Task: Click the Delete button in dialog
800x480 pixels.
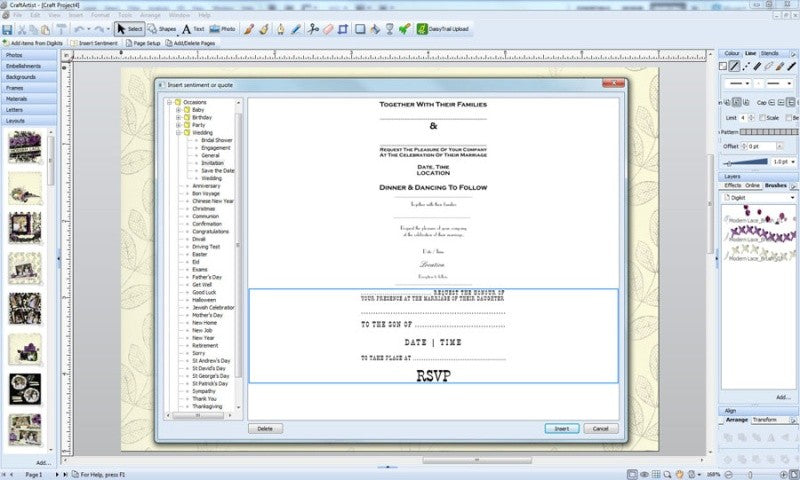Action: (265, 428)
